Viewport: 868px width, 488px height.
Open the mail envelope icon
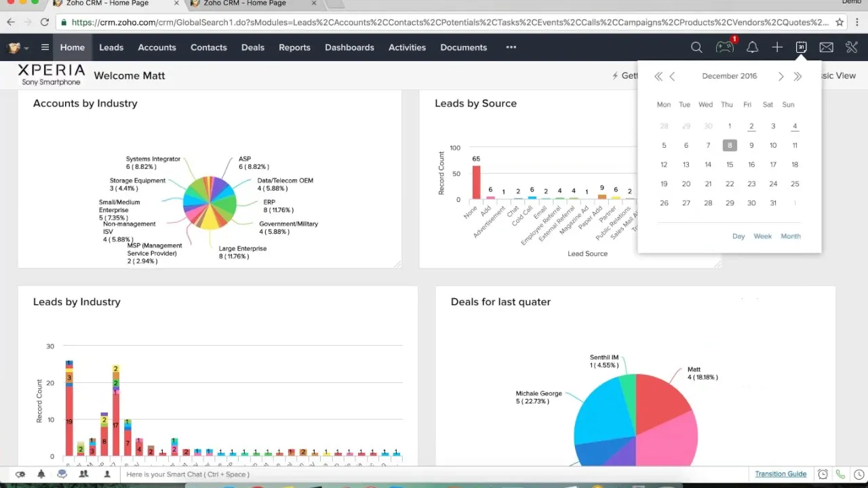826,47
